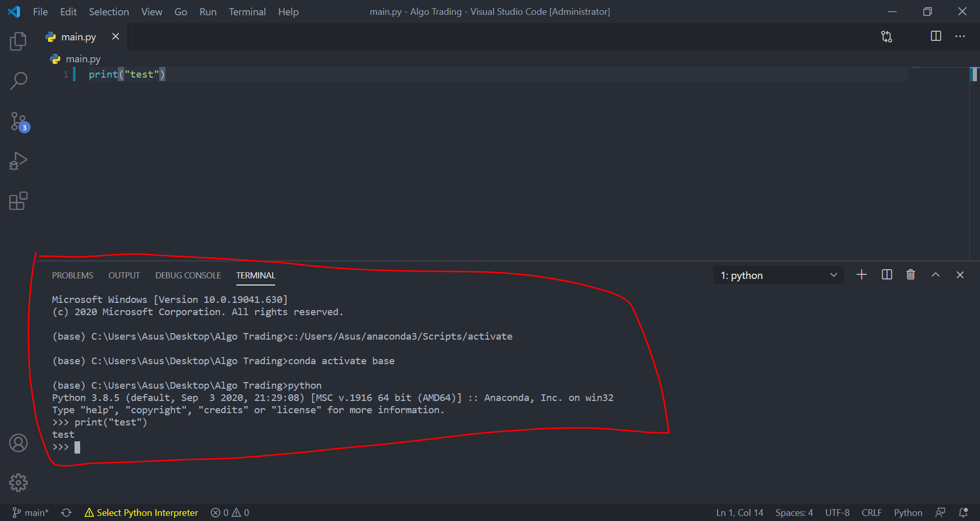This screenshot has width=980, height=521.
Task: Change end of line sequence CRLF
Action: pyautogui.click(x=872, y=512)
